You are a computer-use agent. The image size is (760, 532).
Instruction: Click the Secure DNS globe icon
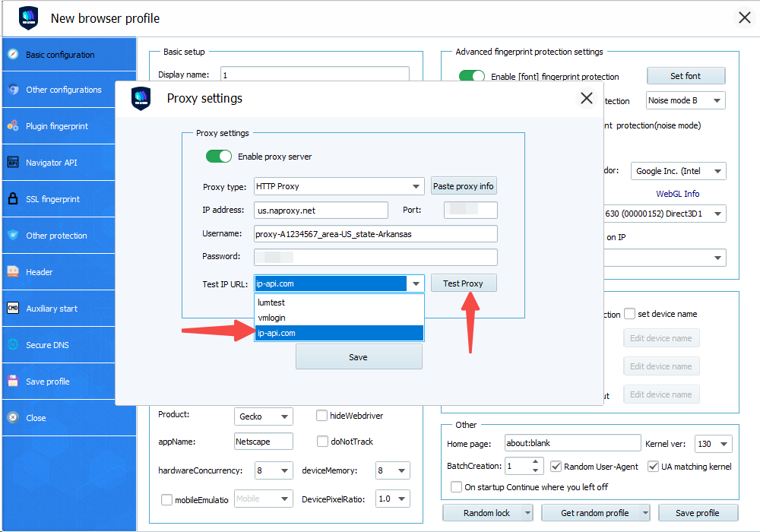13,345
